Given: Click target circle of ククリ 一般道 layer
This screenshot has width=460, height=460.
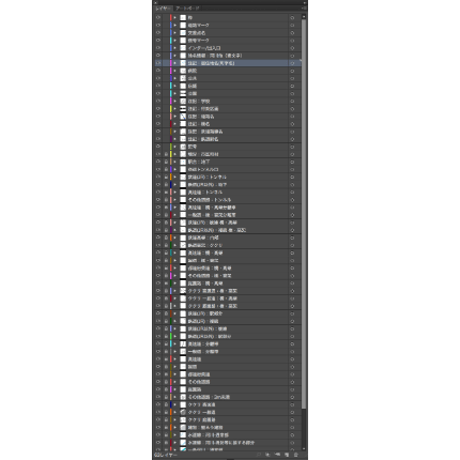Looking at the screenshot, I should pyautogui.click(x=292, y=412).
